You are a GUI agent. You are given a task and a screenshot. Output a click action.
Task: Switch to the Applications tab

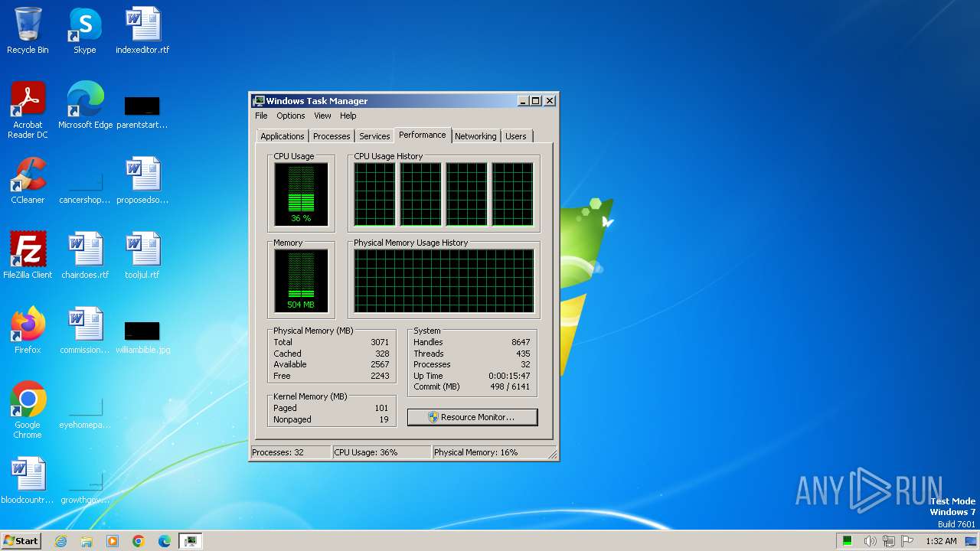(283, 136)
